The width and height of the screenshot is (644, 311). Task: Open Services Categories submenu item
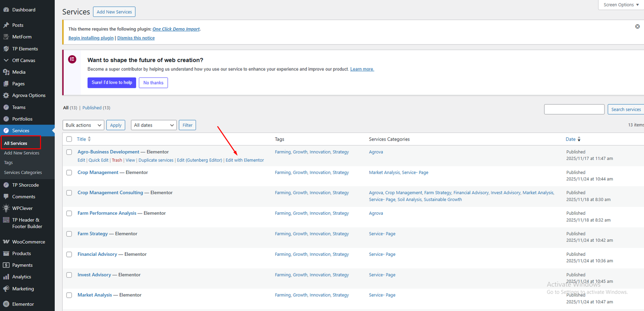click(23, 172)
